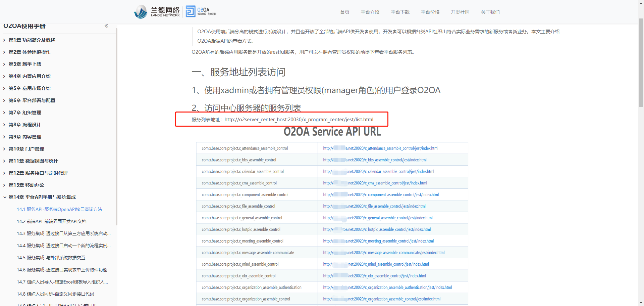Open x_organization_assemble_control jest index link

[x=382, y=299]
